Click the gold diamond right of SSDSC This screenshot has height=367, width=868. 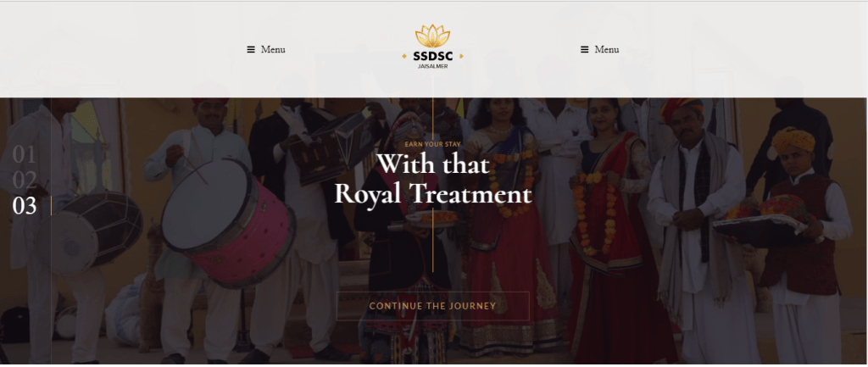pos(461,56)
